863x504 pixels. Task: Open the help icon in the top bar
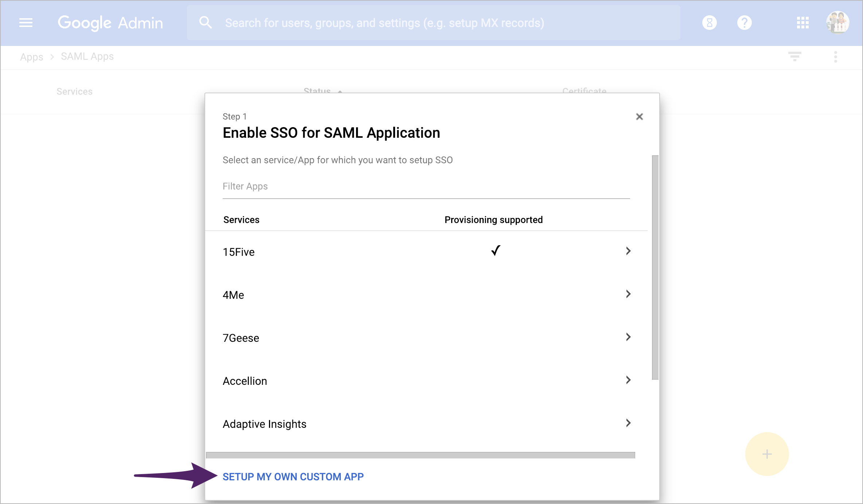point(744,23)
